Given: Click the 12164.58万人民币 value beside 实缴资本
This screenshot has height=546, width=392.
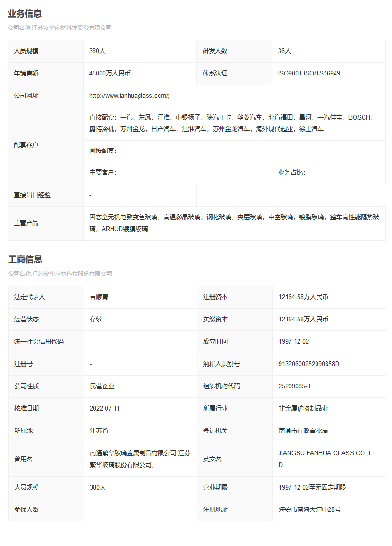Looking at the screenshot, I should pos(304,320).
